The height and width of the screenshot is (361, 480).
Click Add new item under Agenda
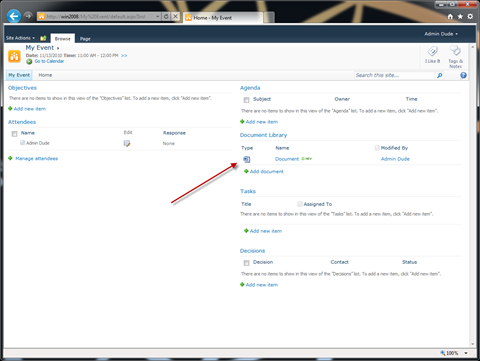point(262,122)
